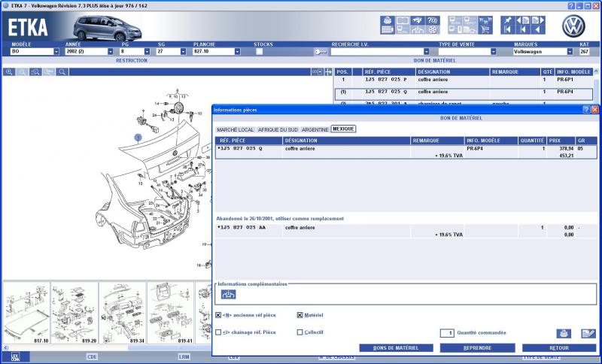602x364 pixels.
Task: Enable the Collectif checkbox
Action: click(x=299, y=332)
